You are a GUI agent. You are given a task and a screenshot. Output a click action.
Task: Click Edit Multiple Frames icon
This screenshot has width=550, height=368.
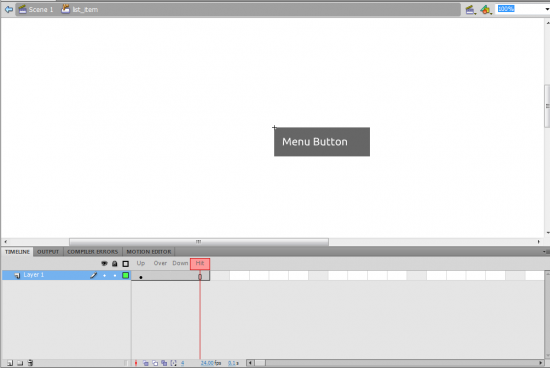164,363
